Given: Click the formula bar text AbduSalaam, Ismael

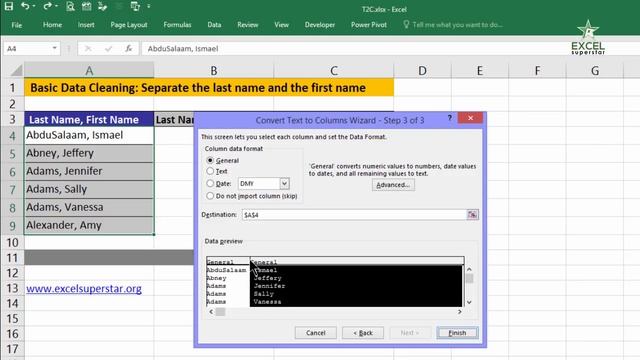Looking at the screenshot, I should tap(183, 49).
